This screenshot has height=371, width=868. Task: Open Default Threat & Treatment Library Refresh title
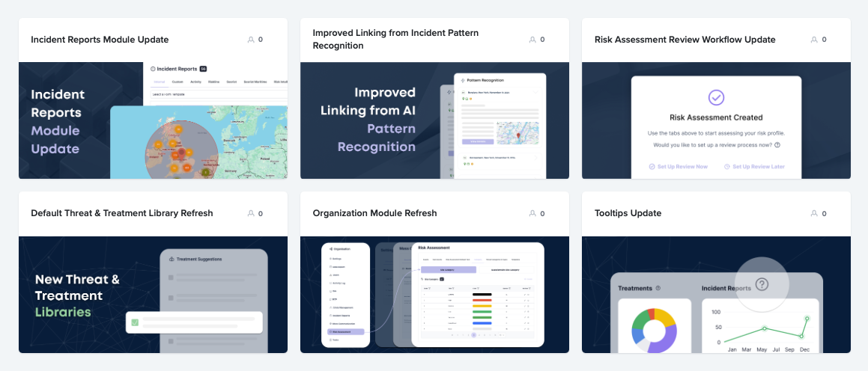(122, 213)
